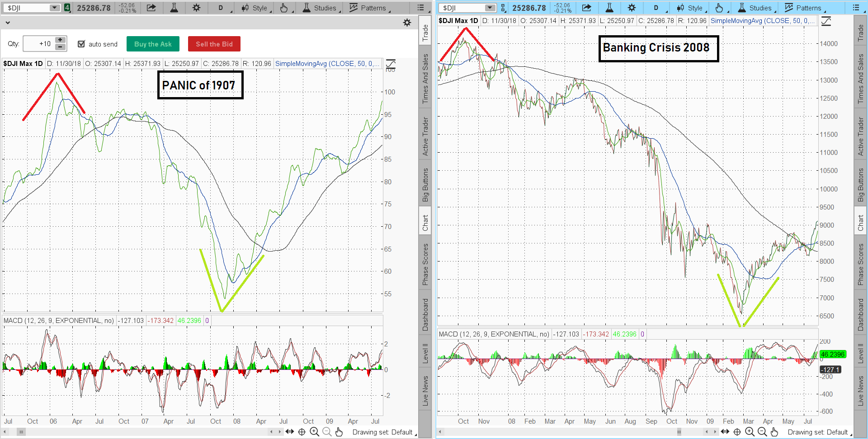Open the flask tool in right chart toolbar

(x=609, y=8)
